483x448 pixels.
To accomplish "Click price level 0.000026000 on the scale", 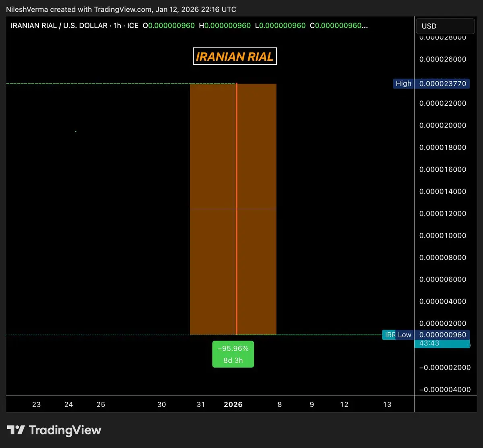I will pyautogui.click(x=443, y=59).
